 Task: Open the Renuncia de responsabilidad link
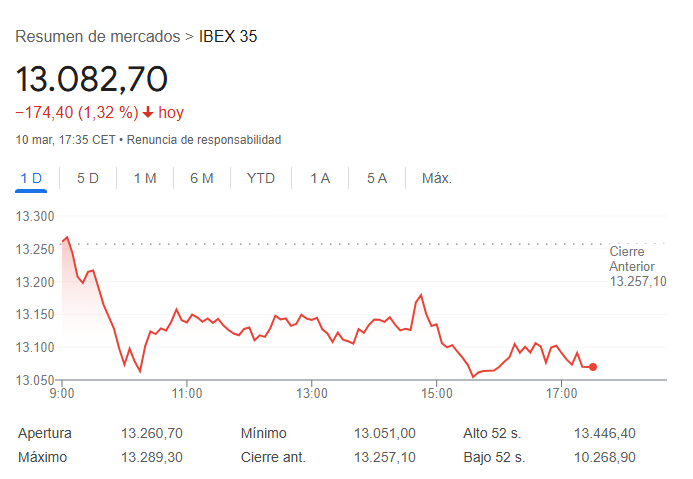204,139
